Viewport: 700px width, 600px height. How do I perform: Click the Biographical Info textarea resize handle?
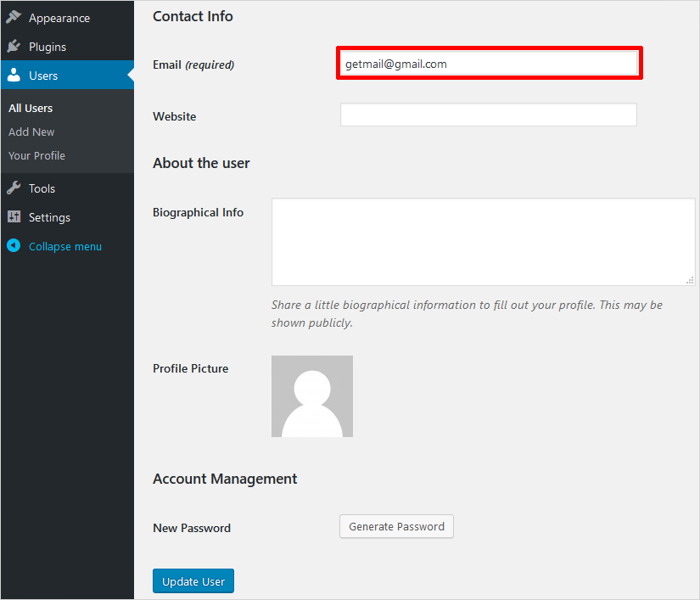tap(691, 280)
